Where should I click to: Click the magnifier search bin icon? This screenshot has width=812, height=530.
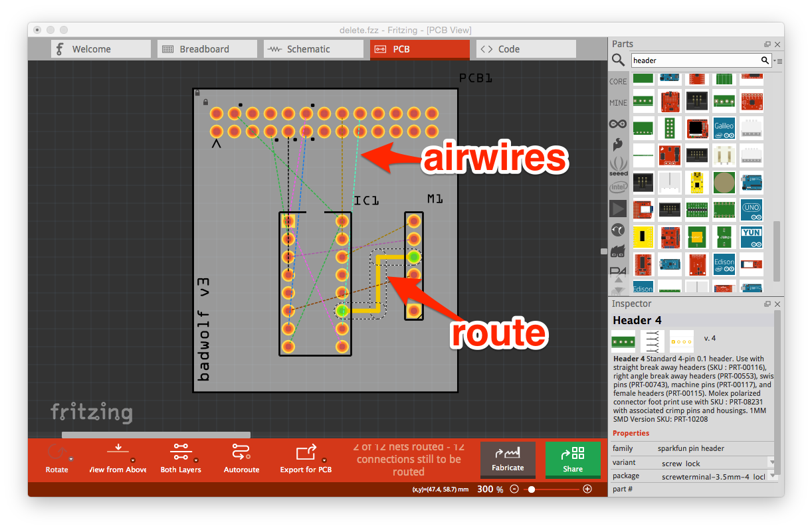pos(618,60)
